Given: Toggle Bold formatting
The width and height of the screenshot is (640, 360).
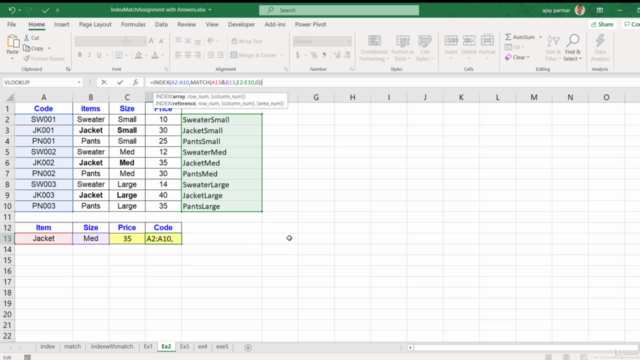Looking at the screenshot, I should pos(80,55).
